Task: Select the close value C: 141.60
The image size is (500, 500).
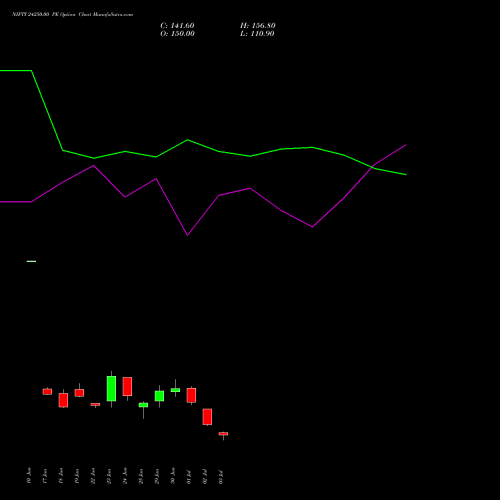Action: click(177, 26)
